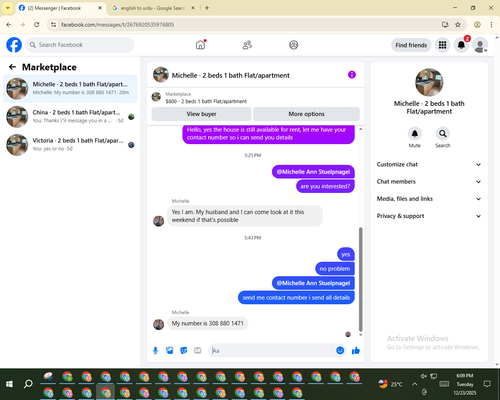Click the chat scrollbar thumb

pos(360,279)
